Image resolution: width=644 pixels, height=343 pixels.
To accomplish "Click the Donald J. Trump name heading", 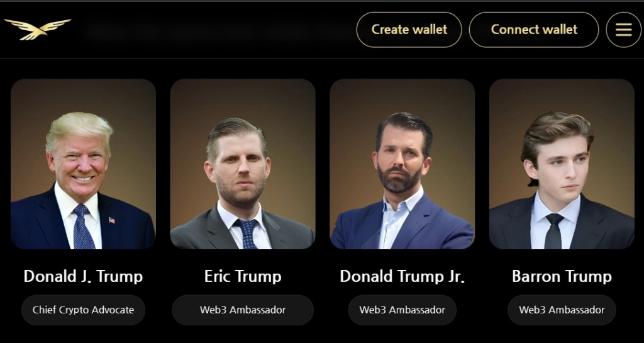I will (x=84, y=276).
